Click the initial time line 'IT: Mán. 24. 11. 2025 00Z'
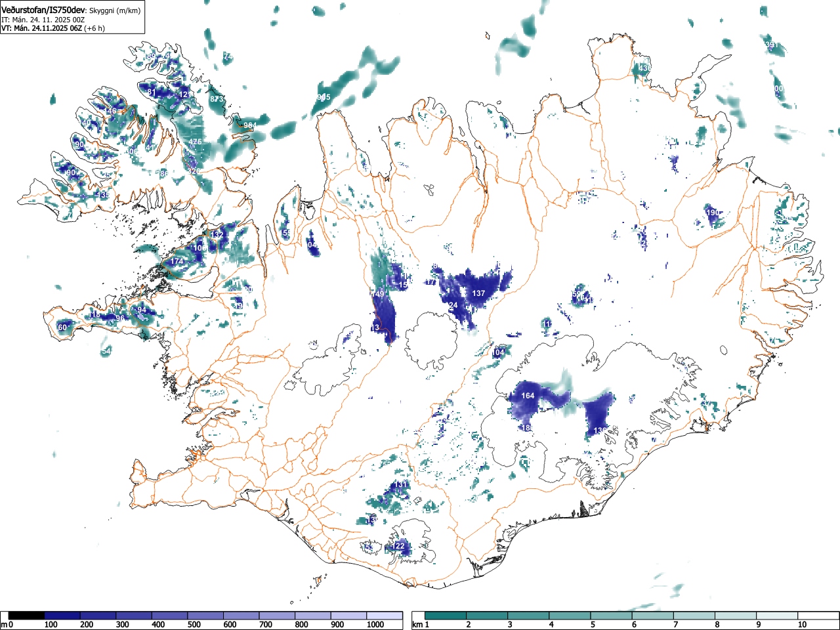The image size is (840, 630). point(43,20)
